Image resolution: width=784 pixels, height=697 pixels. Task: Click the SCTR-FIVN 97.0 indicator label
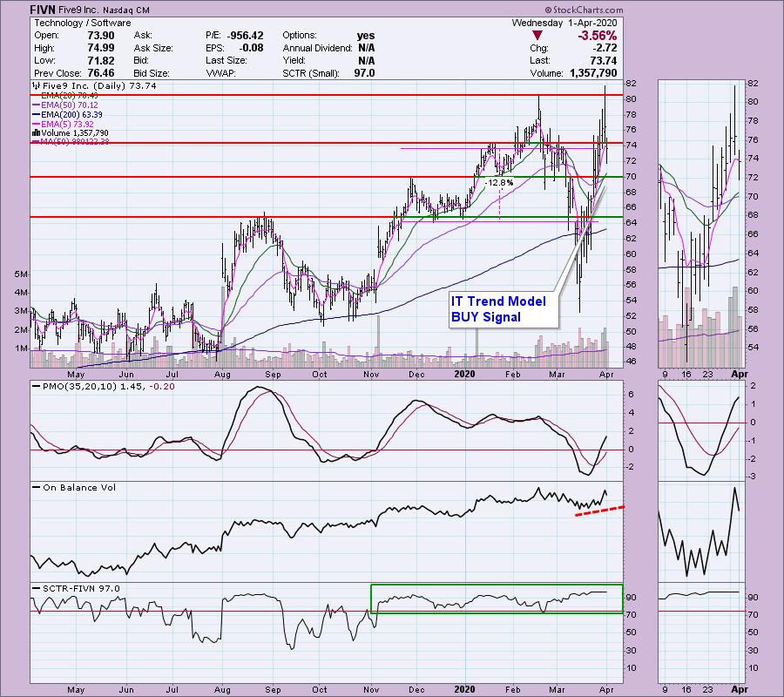point(82,588)
